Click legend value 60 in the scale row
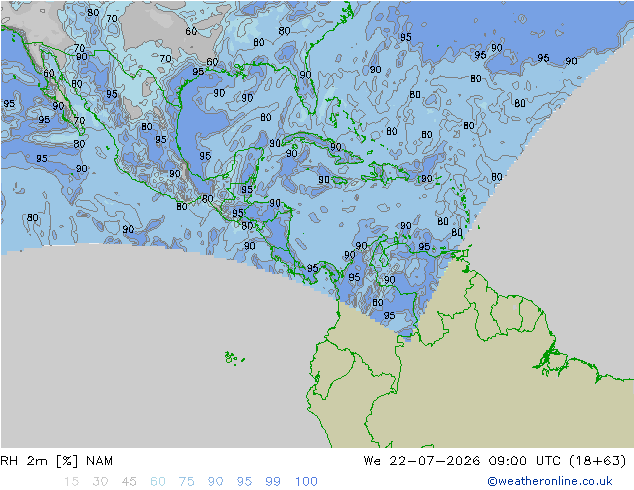The image size is (634, 490). tap(158, 482)
